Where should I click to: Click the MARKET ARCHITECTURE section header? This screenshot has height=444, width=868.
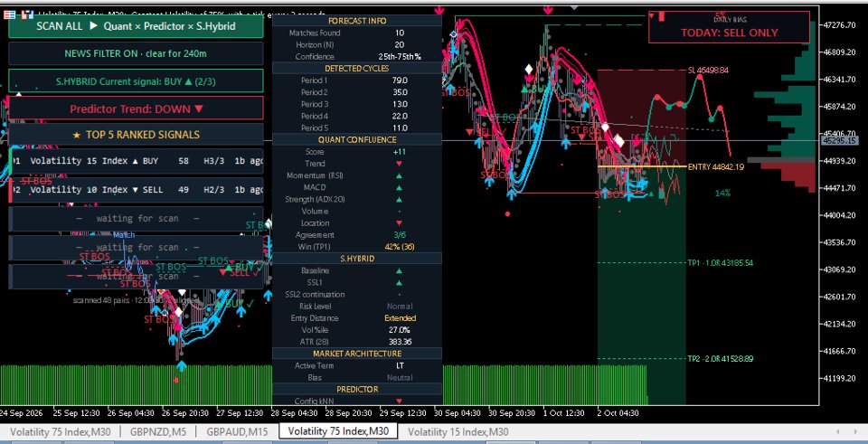pyautogui.click(x=357, y=354)
